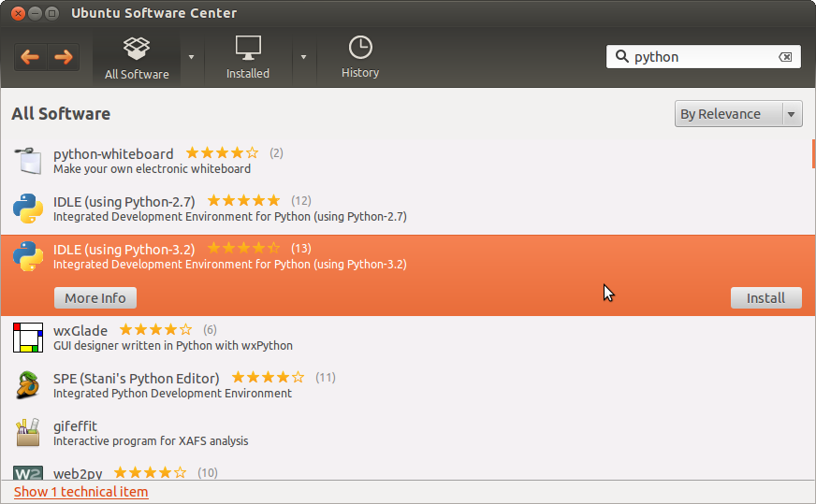Image resolution: width=816 pixels, height=504 pixels.
Task: Click review count (13) for IDLE Python-3.2
Action: (x=301, y=249)
